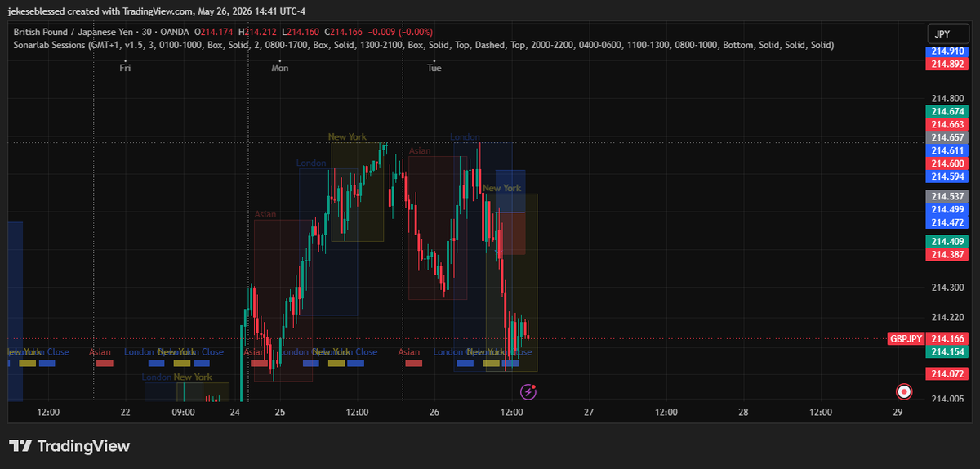
Task: Click the Asian label near 214.600 level
Action: click(x=420, y=151)
